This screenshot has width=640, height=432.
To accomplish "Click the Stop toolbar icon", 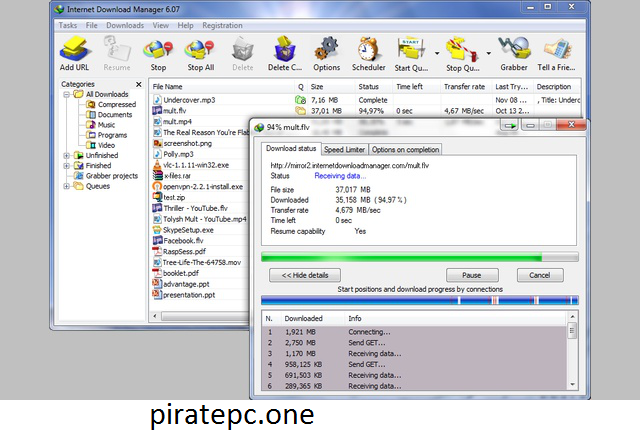I will [158, 53].
